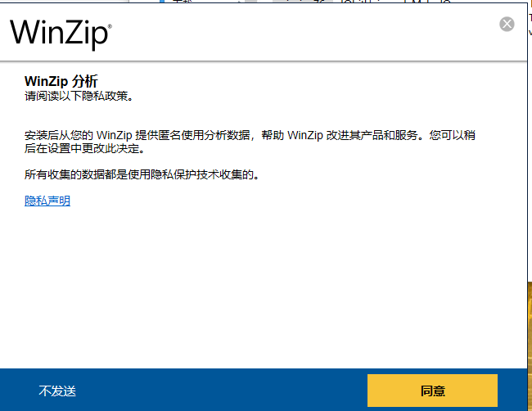Click the white header area right of the WinZip logo
Viewport: 532px width, 411px height.
tap(305, 34)
